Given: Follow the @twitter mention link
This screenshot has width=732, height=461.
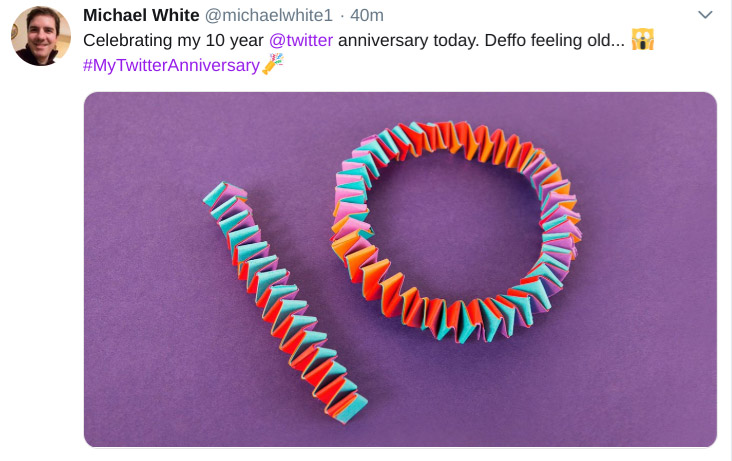Looking at the screenshot, I should pos(301,41).
